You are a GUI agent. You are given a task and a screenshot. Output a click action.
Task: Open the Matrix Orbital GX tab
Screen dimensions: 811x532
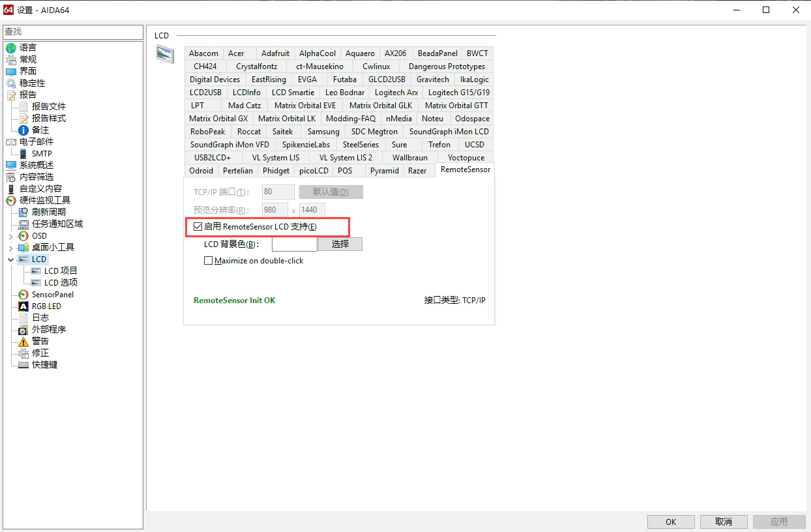218,119
